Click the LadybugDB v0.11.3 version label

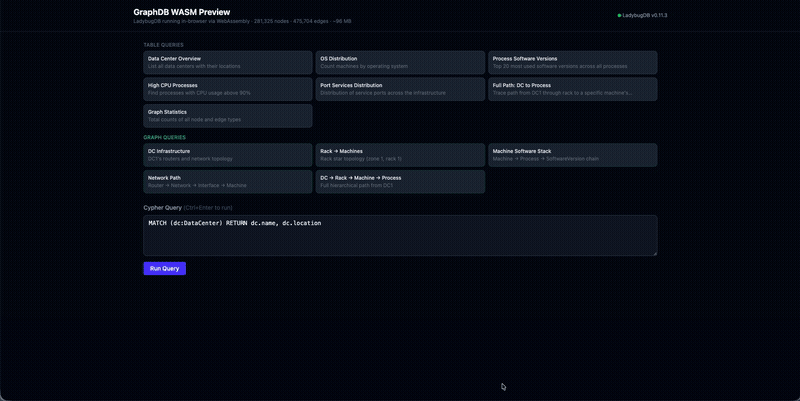pyautogui.click(x=644, y=15)
